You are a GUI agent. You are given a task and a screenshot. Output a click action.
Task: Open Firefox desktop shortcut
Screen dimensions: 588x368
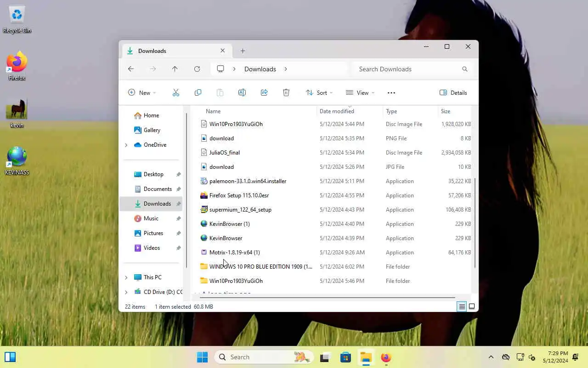17,66
